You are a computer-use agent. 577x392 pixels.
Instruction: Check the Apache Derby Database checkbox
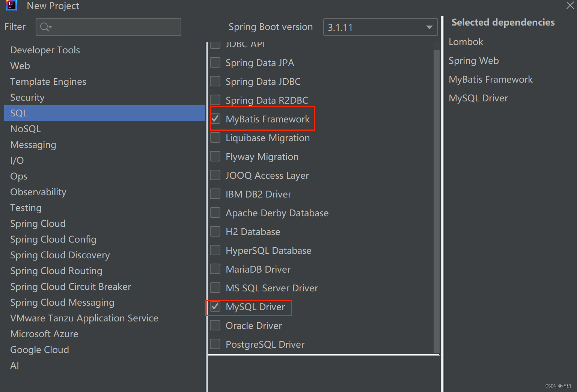(215, 213)
